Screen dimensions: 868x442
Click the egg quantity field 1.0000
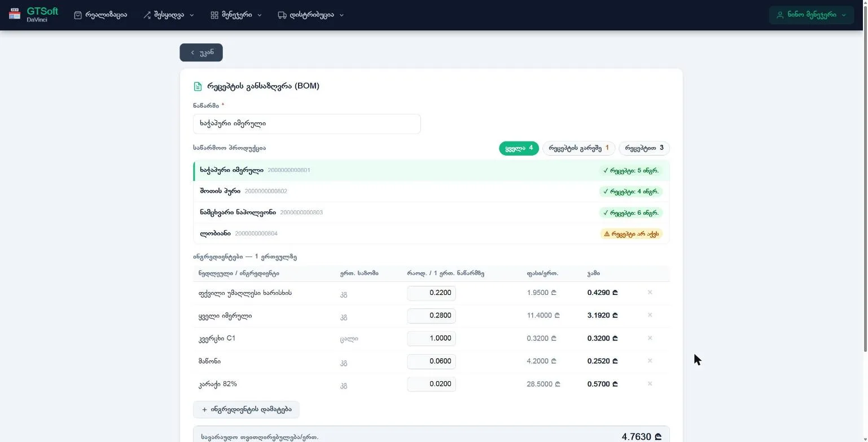point(431,338)
